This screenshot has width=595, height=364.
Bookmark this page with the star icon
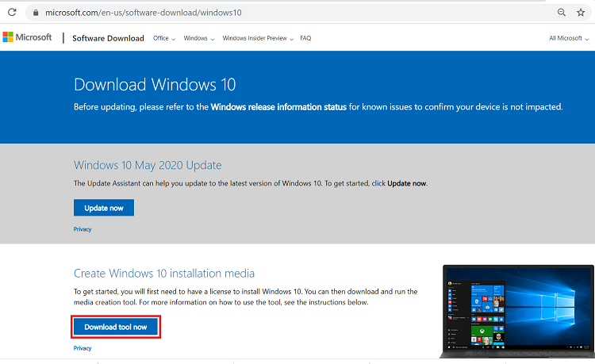tap(581, 13)
